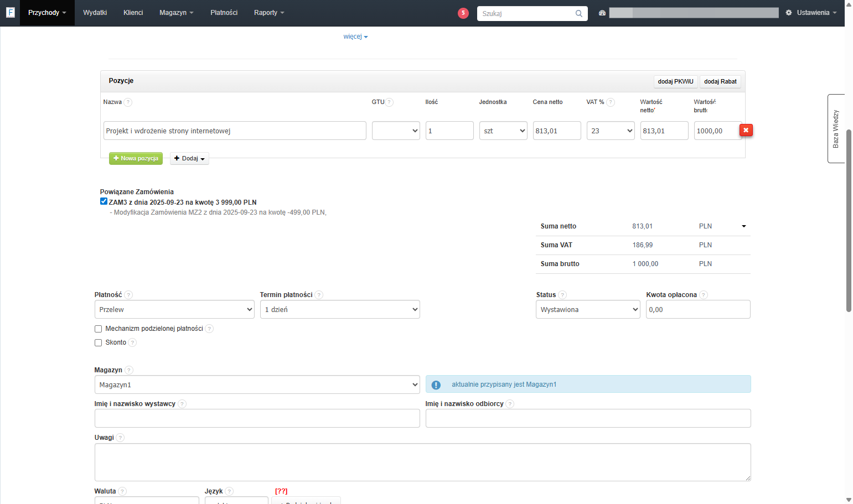The height and width of the screenshot is (504, 853).
Task: Open the Raporty menu
Action: point(269,13)
